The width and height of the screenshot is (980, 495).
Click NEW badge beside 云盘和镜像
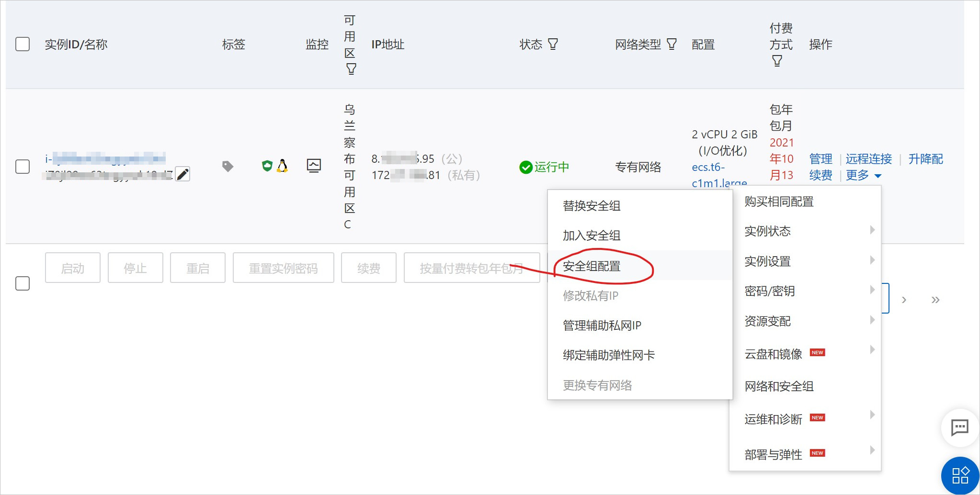817,352
